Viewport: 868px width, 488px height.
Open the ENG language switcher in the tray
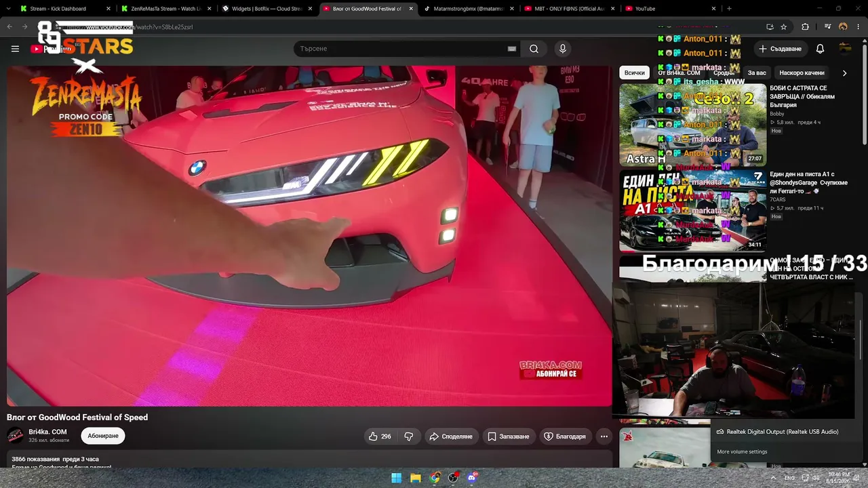790,478
